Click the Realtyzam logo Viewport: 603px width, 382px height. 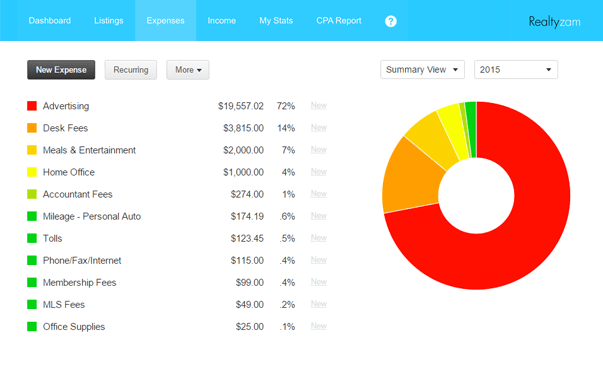(x=554, y=22)
